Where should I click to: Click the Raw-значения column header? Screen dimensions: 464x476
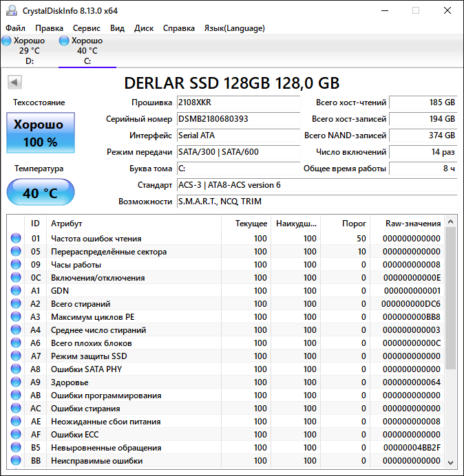click(407, 224)
